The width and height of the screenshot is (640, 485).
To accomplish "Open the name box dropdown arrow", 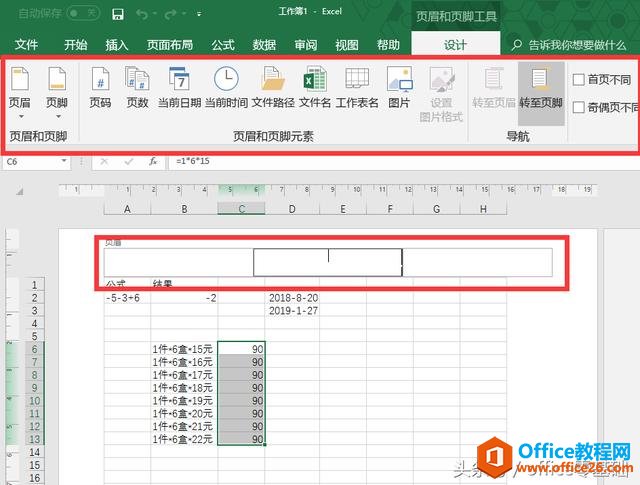I will click(64, 161).
